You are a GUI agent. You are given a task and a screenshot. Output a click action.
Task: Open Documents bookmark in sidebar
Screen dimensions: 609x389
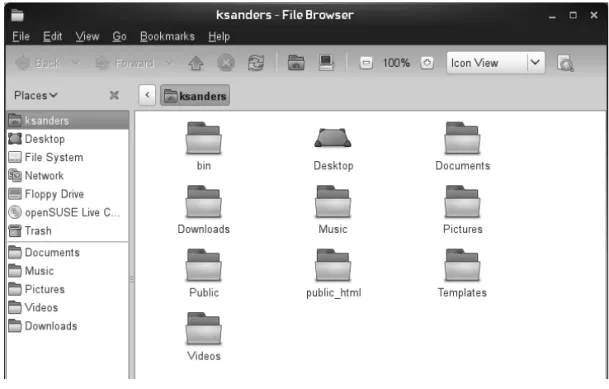(68, 252)
